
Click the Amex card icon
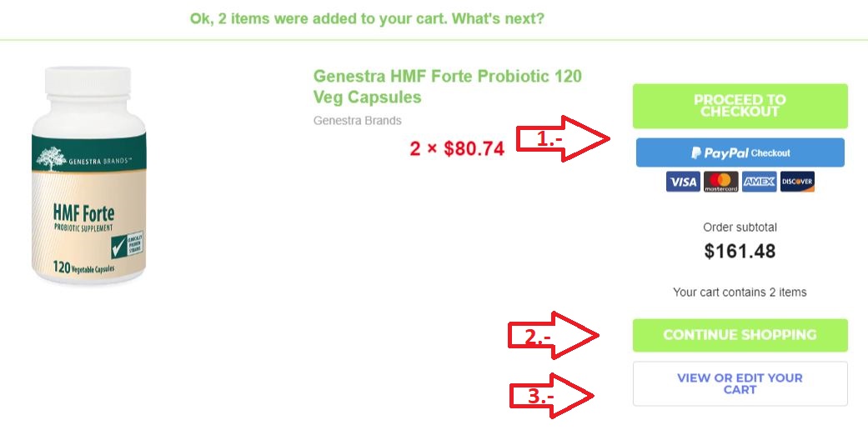759,182
